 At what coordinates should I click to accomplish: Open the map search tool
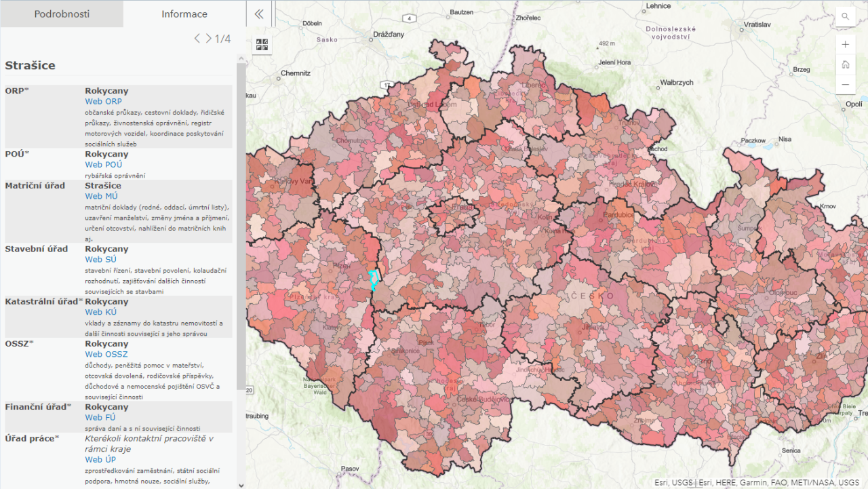[x=845, y=16]
